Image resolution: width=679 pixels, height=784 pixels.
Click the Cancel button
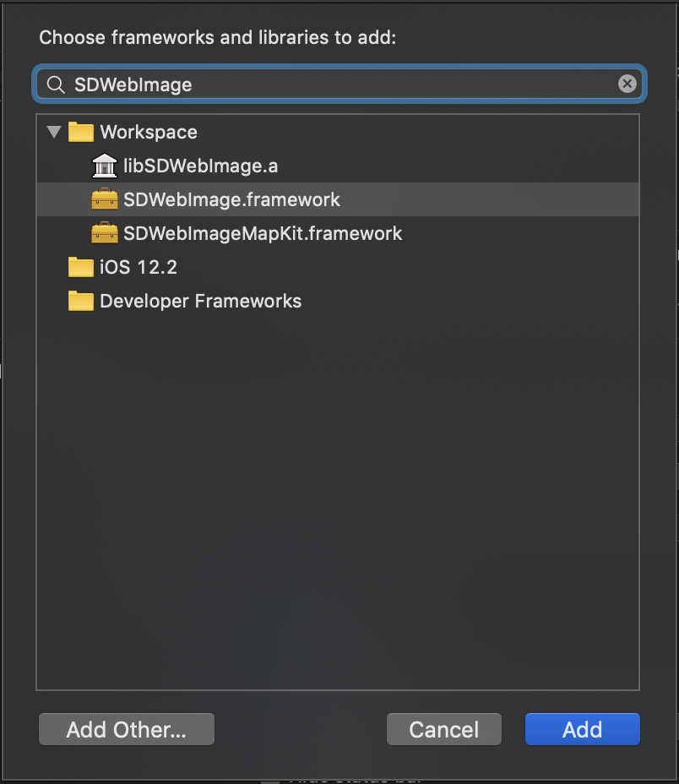click(x=444, y=729)
